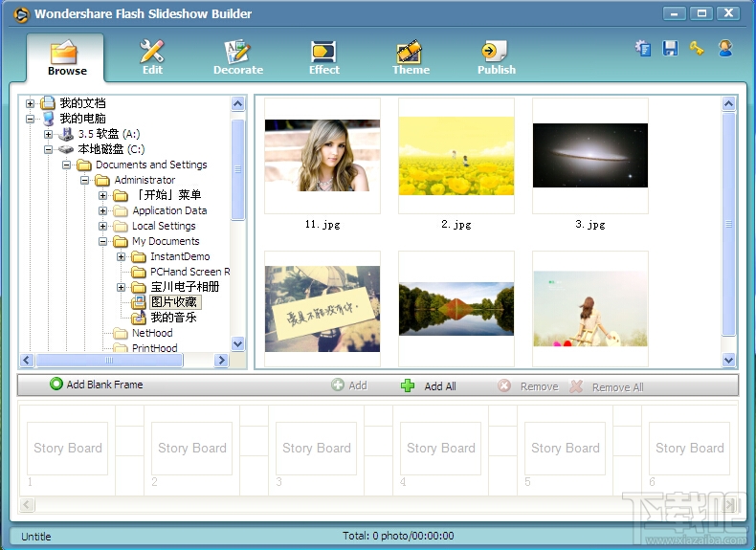Click the Remove All button
Screen dimensions: 756x550
coord(606,386)
